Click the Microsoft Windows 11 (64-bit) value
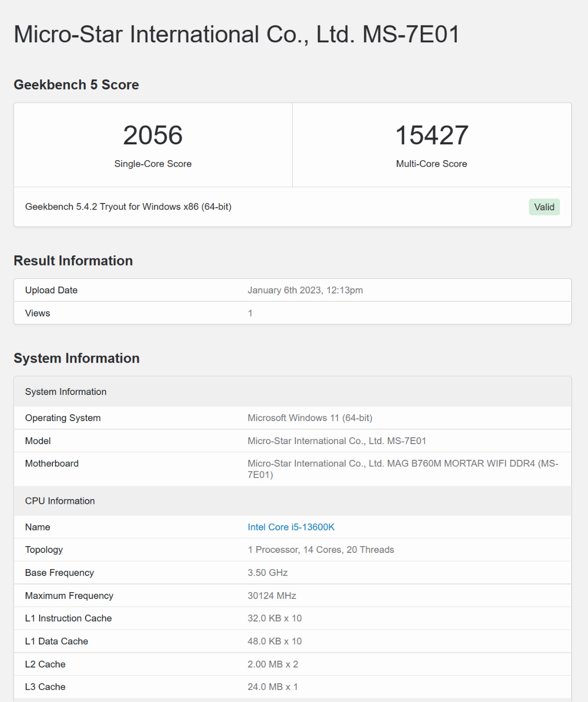The image size is (588, 702). coord(310,418)
